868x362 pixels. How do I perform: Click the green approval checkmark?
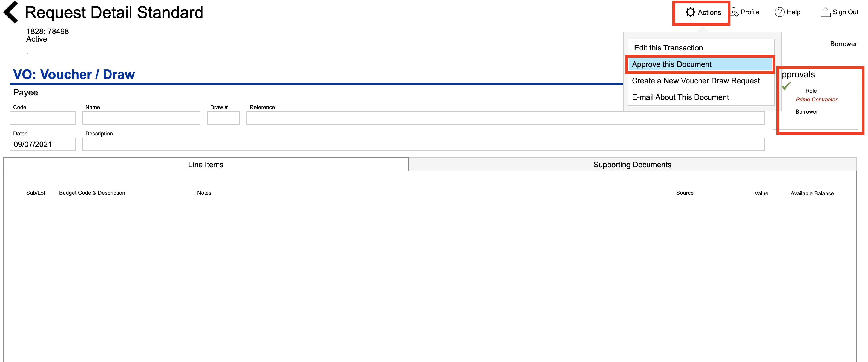coord(786,86)
